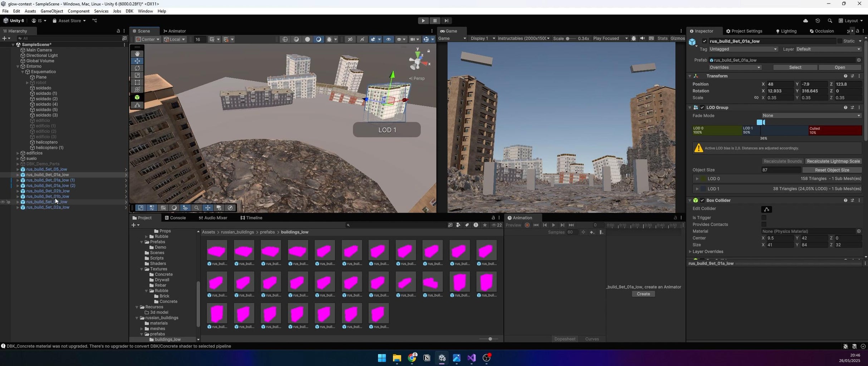
Task: Click the prefab Open button
Action: click(840, 68)
